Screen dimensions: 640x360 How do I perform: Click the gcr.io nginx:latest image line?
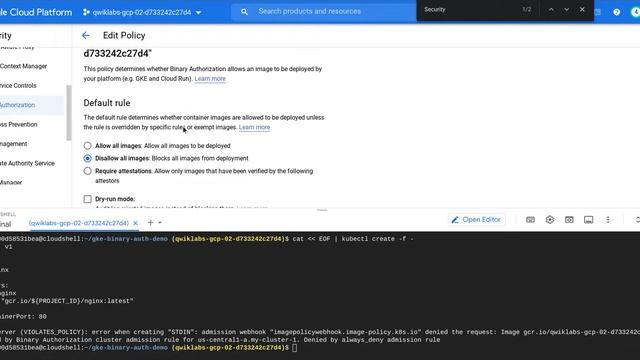pyautogui.click(x=67, y=301)
